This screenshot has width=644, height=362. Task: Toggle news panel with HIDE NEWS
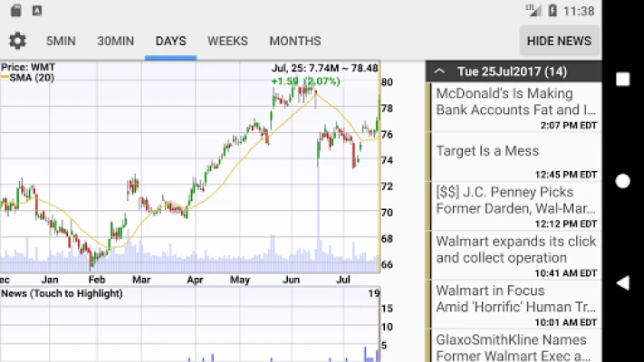point(560,41)
